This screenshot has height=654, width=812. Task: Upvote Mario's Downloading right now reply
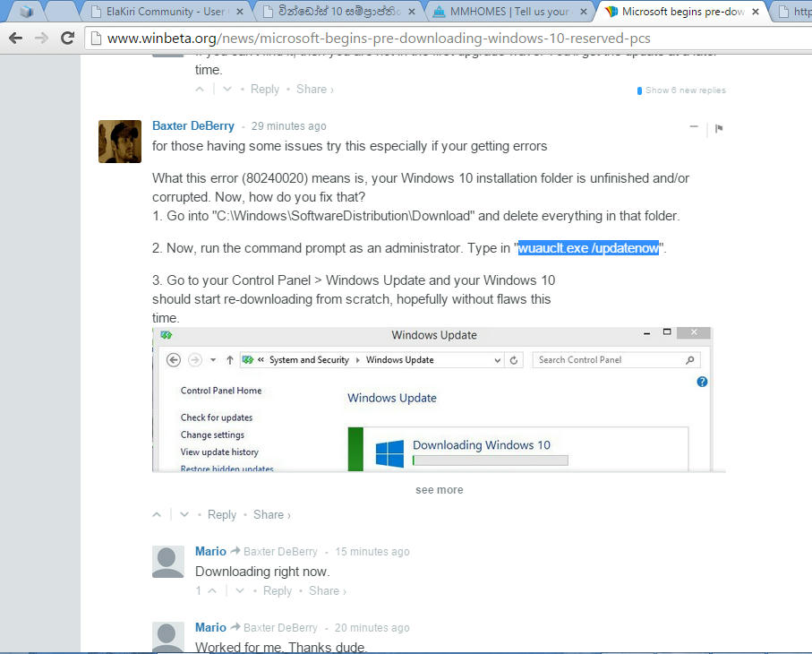point(212,590)
